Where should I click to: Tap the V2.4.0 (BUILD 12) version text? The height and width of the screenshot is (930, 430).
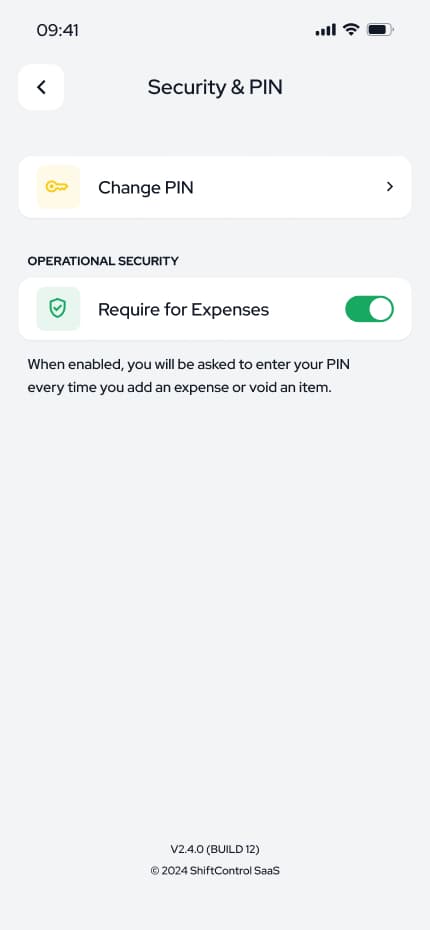click(215, 849)
